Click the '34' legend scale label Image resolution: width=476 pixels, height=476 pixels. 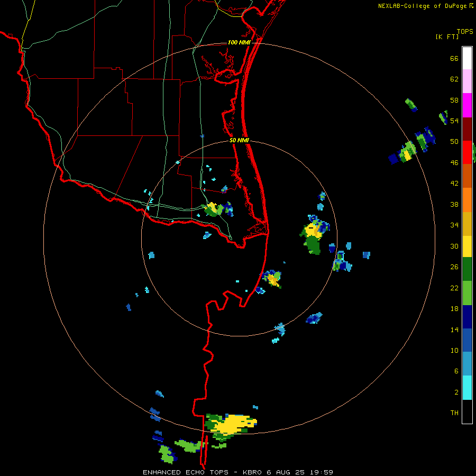point(454,225)
